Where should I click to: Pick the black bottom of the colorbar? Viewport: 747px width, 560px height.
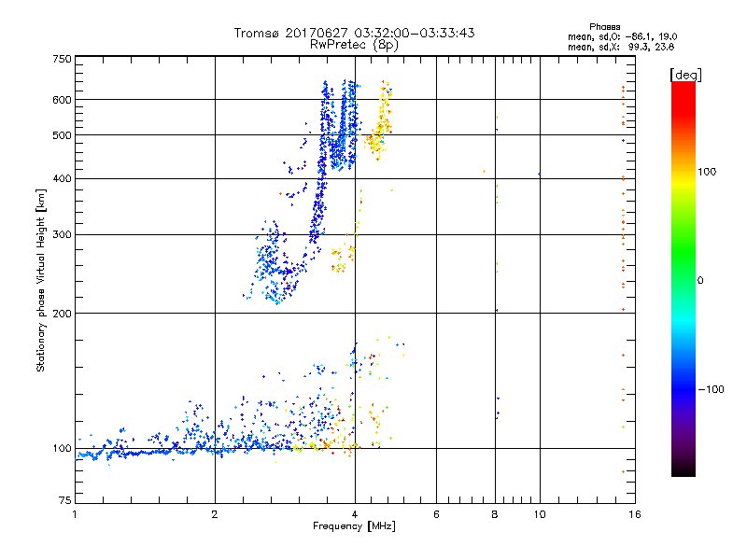(683, 470)
